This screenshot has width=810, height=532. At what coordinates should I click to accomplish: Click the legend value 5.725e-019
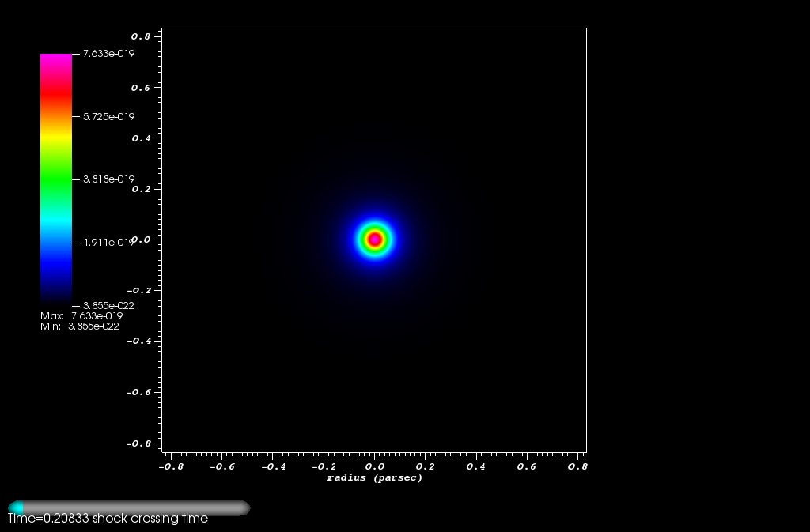pos(109,117)
